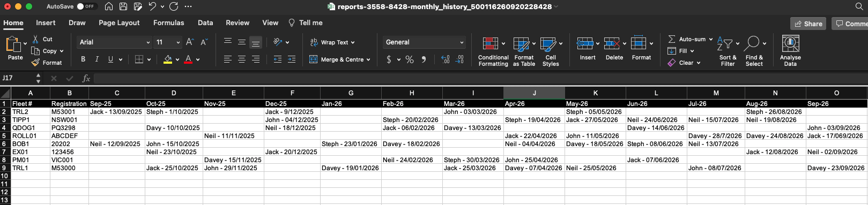Click the increase decimal icon
The image size is (868, 205).
pyautogui.click(x=446, y=59)
